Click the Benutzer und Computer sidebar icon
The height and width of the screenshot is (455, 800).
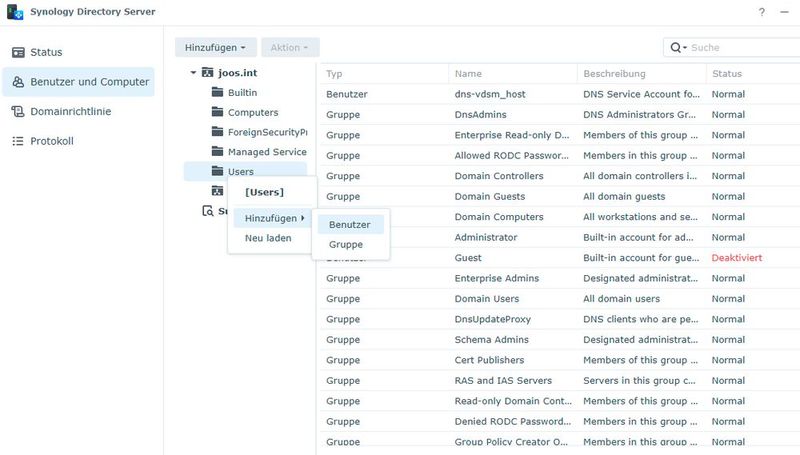18,82
